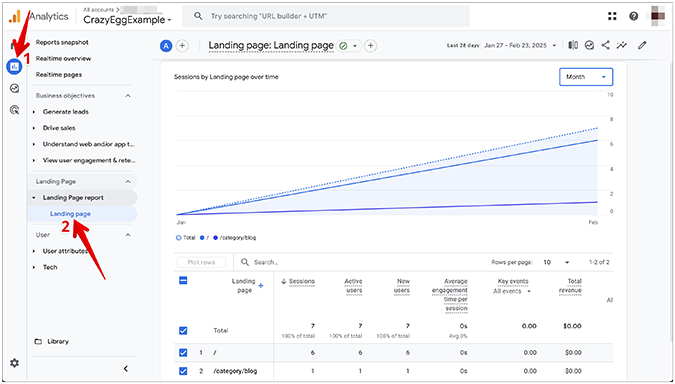Open the Library folder

[52, 341]
